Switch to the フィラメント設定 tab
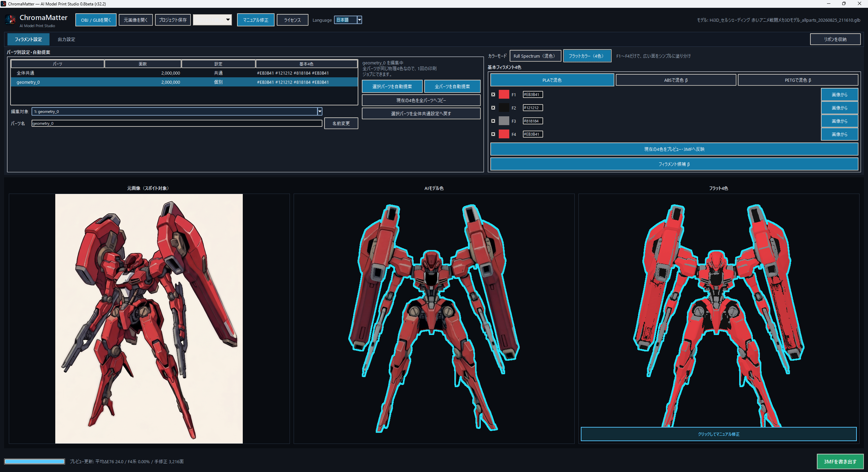 (x=28, y=39)
